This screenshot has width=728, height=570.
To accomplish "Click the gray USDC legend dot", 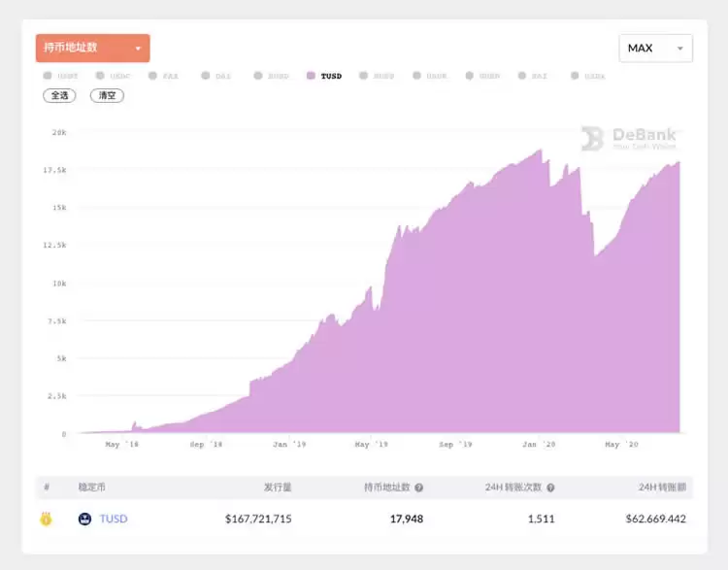I will click(100, 76).
